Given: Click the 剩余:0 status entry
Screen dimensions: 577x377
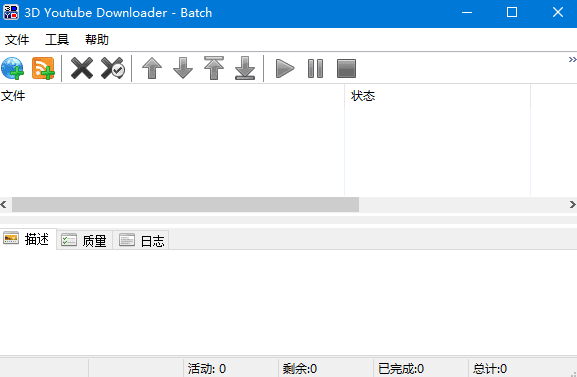Looking at the screenshot, I should coord(300,369).
